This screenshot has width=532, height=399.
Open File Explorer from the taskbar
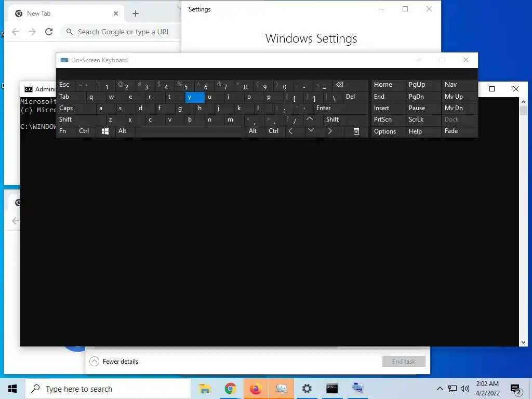pos(205,389)
